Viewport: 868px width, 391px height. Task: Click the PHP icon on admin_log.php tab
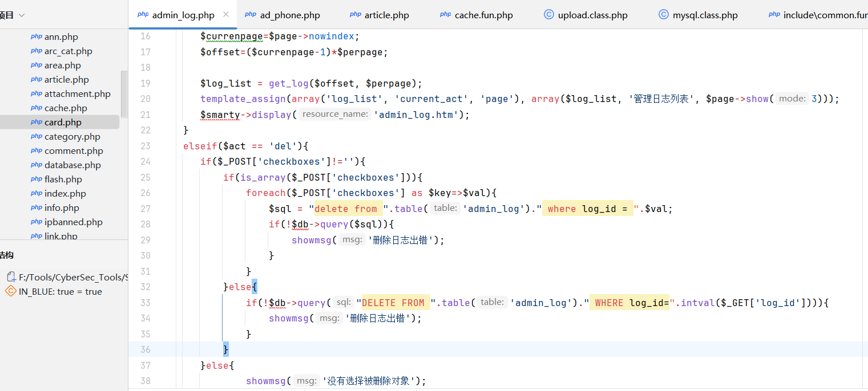[x=143, y=15]
